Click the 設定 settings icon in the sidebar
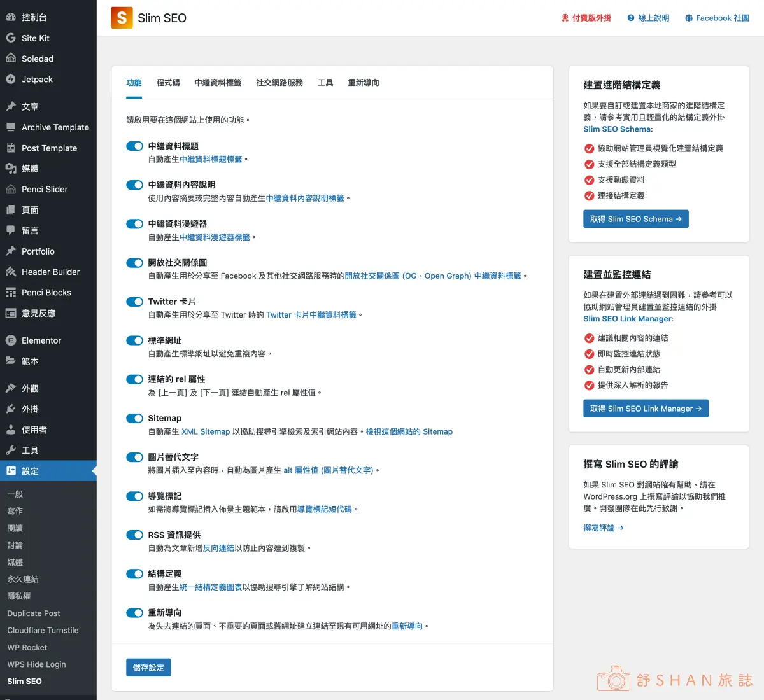Image resolution: width=764 pixels, height=700 pixels. click(11, 471)
